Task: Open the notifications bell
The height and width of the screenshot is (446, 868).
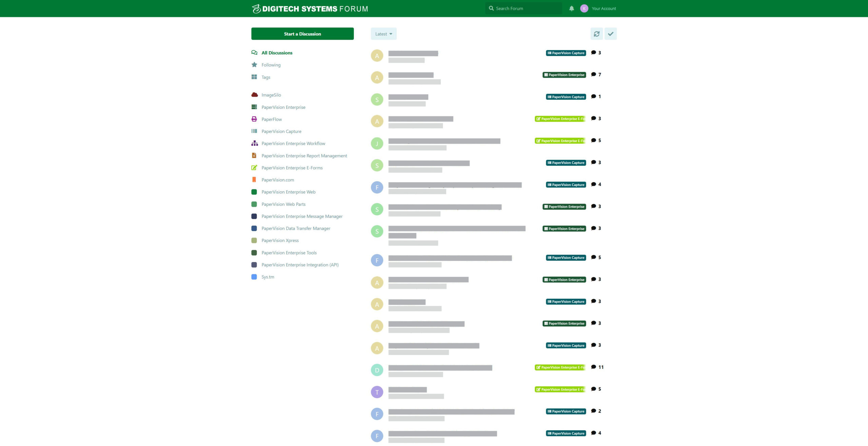Action: [572, 8]
